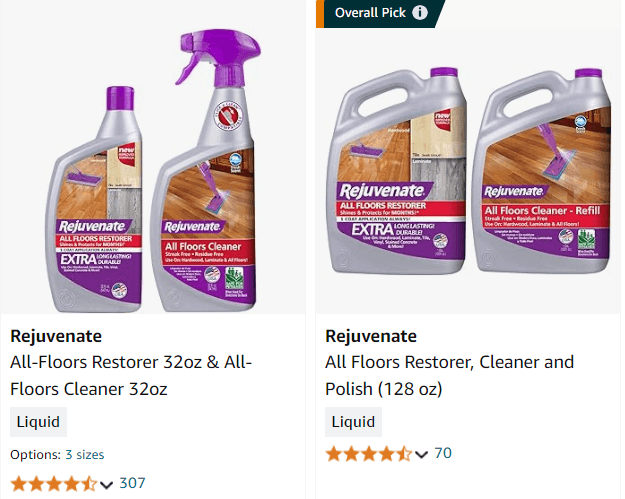Image resolution: width=625 pixels, height=499 pixels.
Task: Click the star rating of 32oz product
Action: (x=54, y=484)
